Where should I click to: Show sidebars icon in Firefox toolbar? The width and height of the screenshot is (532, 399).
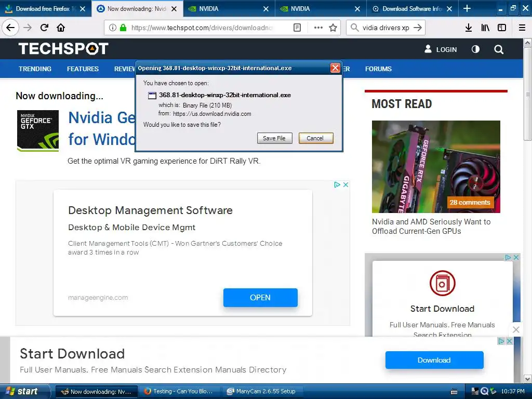point(502,28)
